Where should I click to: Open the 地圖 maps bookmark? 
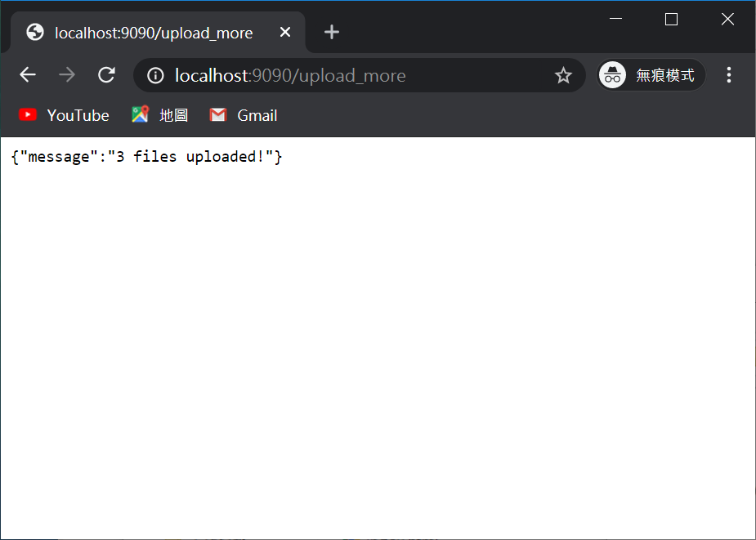coord(159,115)
